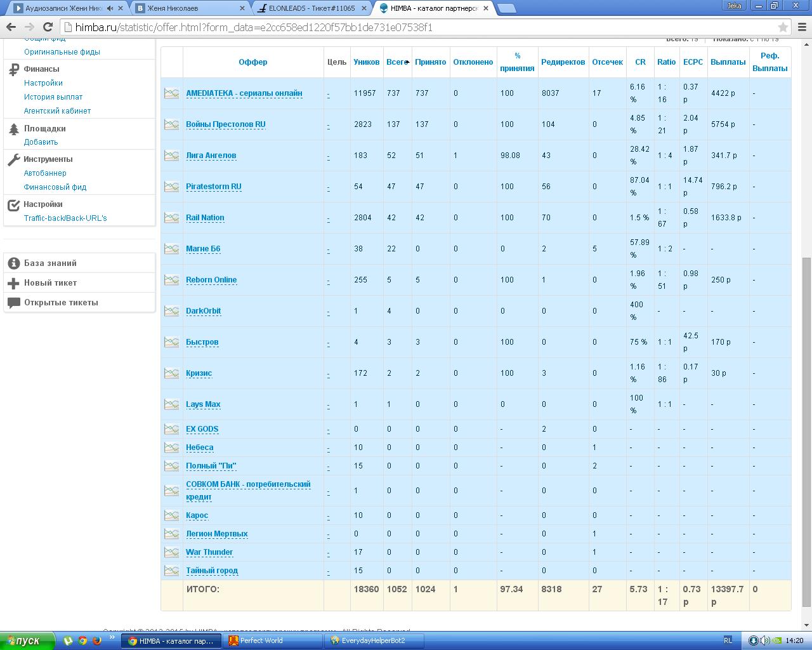Bookmark this page with the star icon
812x650 pixels.
(783, 27)
